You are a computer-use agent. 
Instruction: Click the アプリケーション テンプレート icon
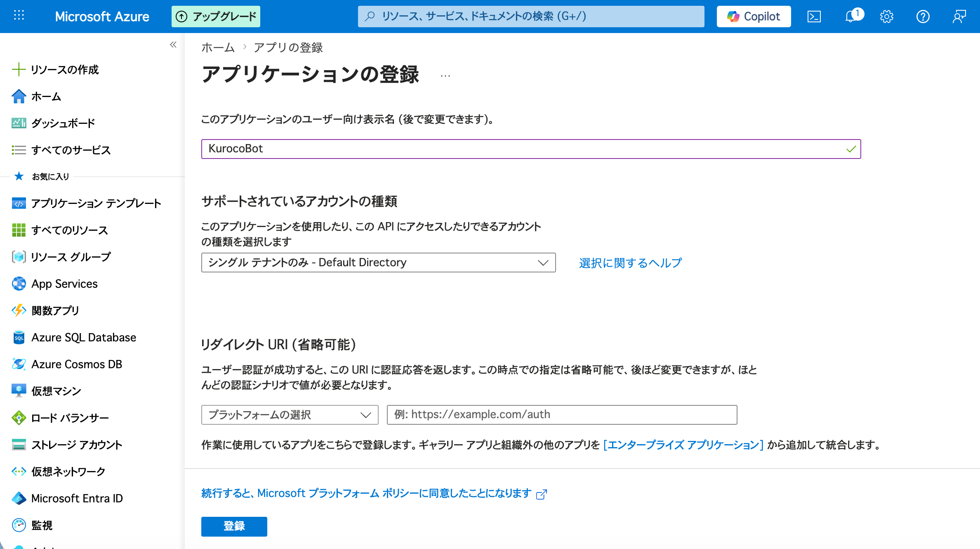19,203
